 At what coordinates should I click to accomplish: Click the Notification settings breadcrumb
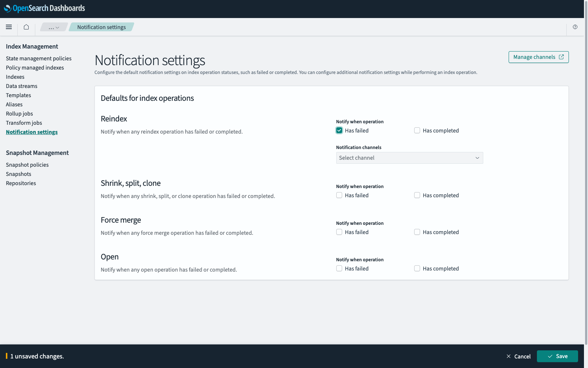coord(101,27)
